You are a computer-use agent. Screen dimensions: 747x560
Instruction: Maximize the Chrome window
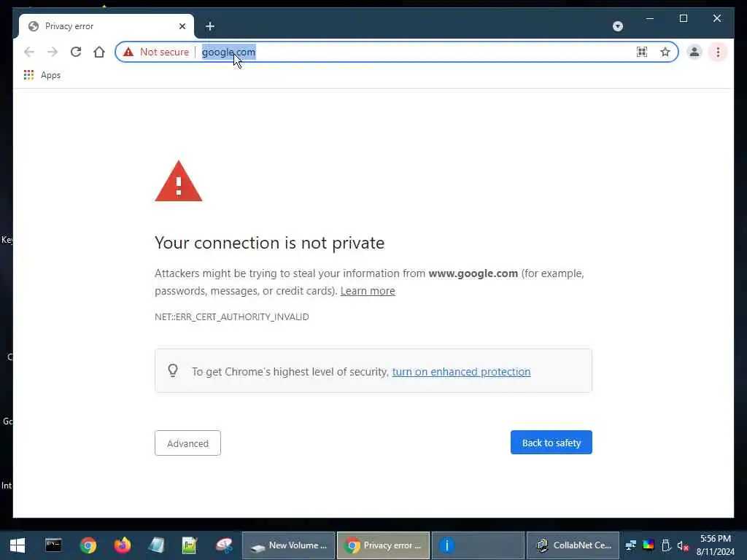coord(683,18)
